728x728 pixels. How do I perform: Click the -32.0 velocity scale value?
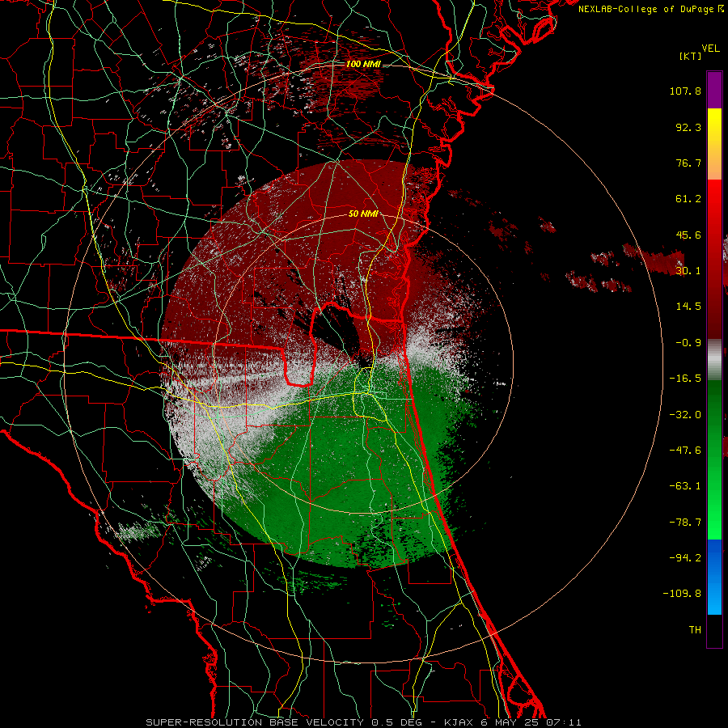tap(685, 415)
